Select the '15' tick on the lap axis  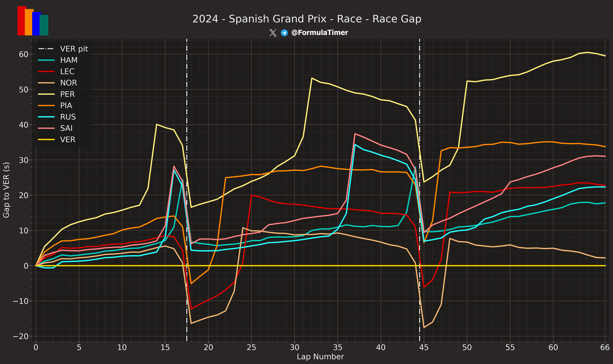pyautogui.click(x=165, y=348)
